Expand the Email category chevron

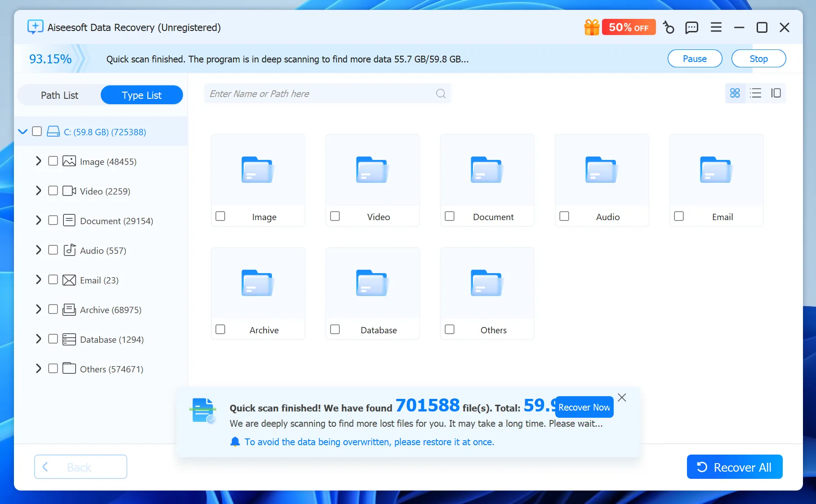tap(39, 279)
